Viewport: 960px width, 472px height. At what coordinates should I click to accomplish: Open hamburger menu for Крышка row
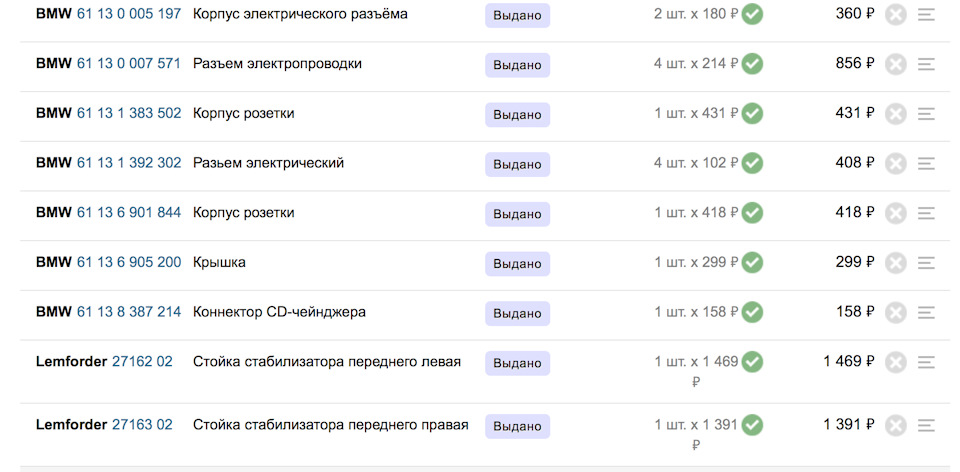pos(926,263)
